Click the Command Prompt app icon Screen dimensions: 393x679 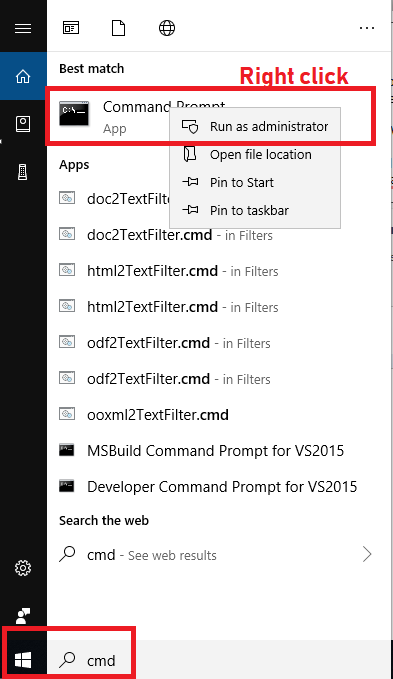(74, 113)
